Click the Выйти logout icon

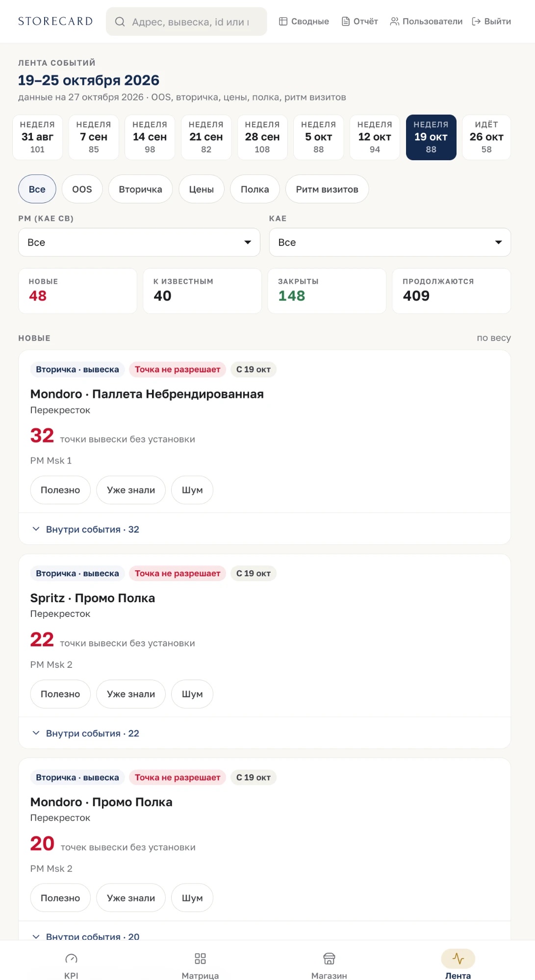[476, 21]
